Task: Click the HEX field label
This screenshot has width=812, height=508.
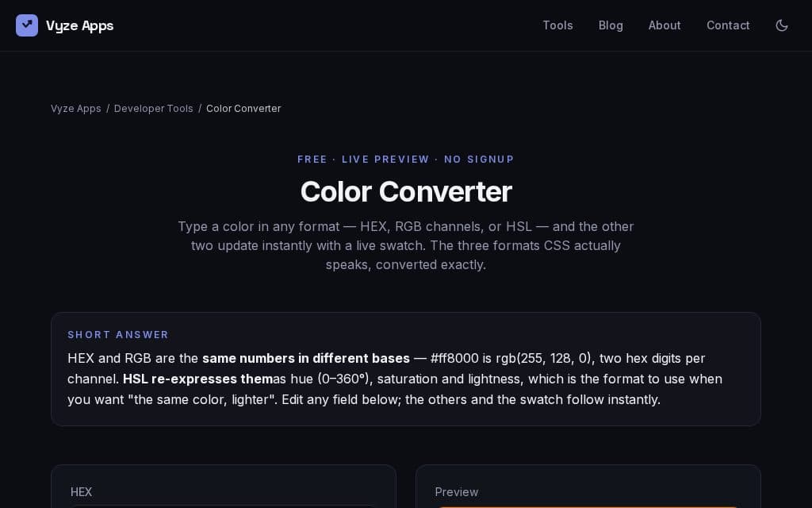Action: [82, 492]
